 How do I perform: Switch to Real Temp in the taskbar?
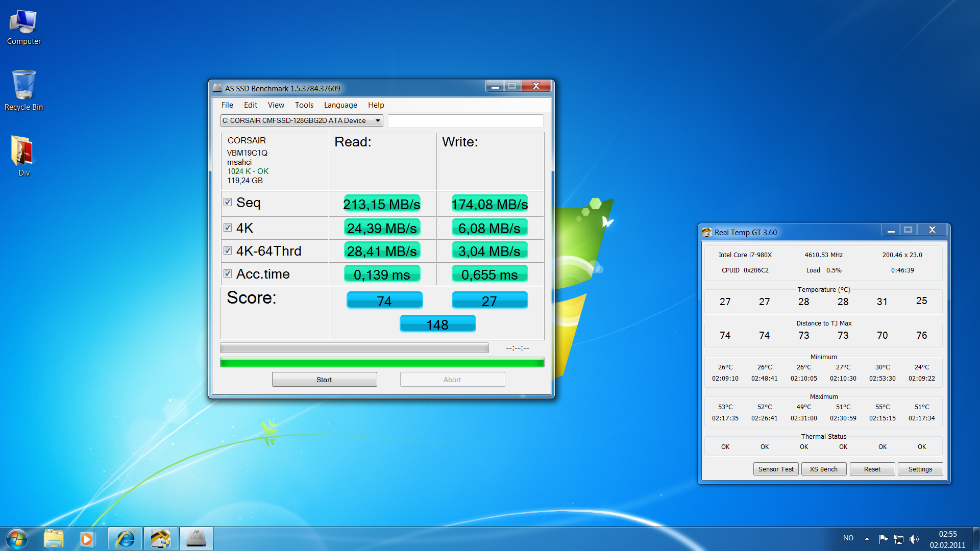coord(160,539)
